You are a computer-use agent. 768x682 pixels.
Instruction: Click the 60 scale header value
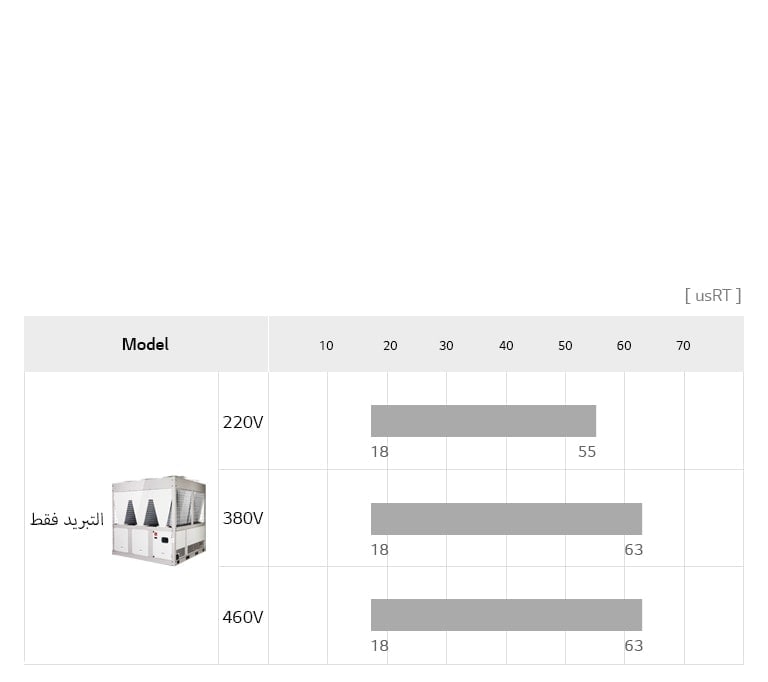click(x=624, y=346)
